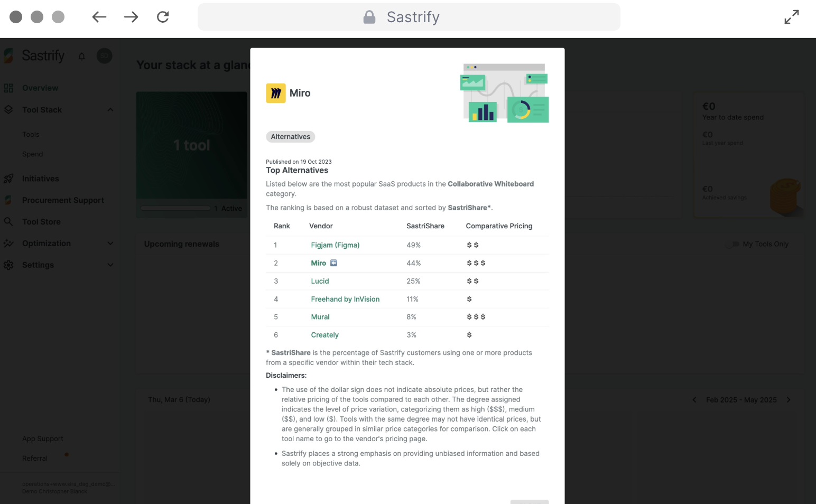This screenshot has height=504, width=816.
Task: Click the Disclaimers heading
Action: [286, 376]
